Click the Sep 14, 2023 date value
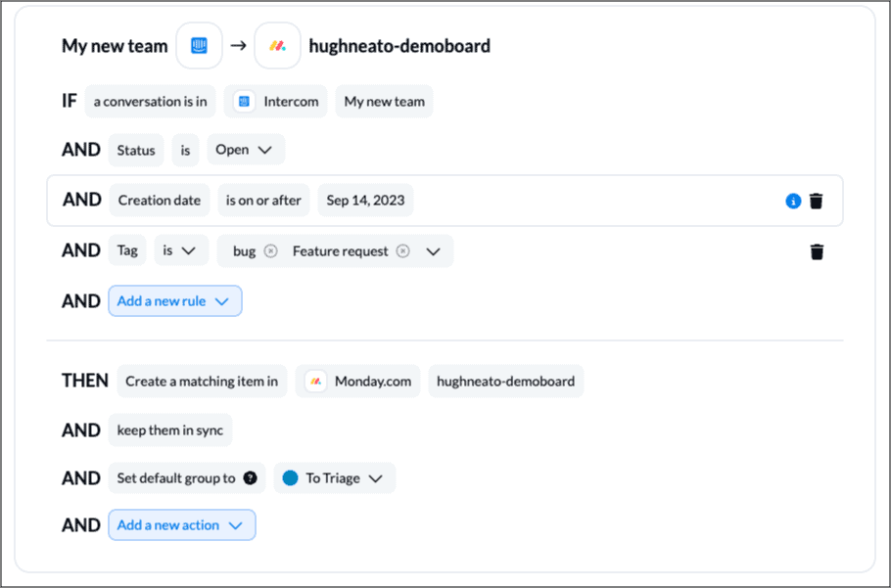Image resolution: width=891 pixels, height=588 pixels. 365,200
